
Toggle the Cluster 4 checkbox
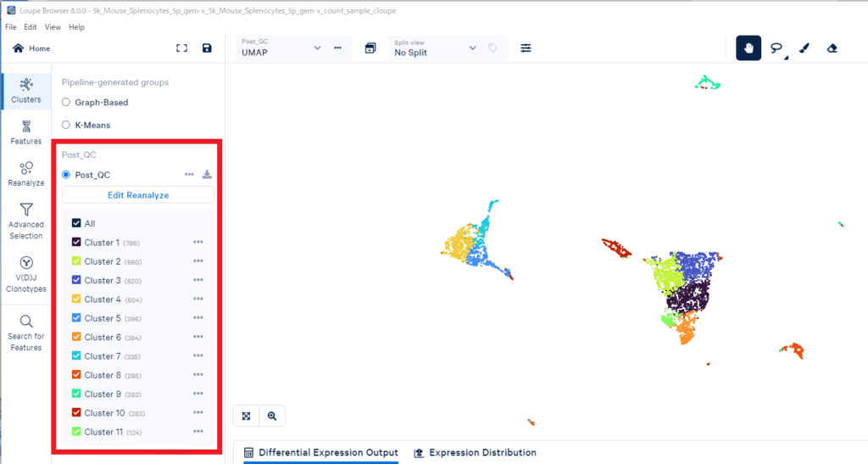coord(76,299)
